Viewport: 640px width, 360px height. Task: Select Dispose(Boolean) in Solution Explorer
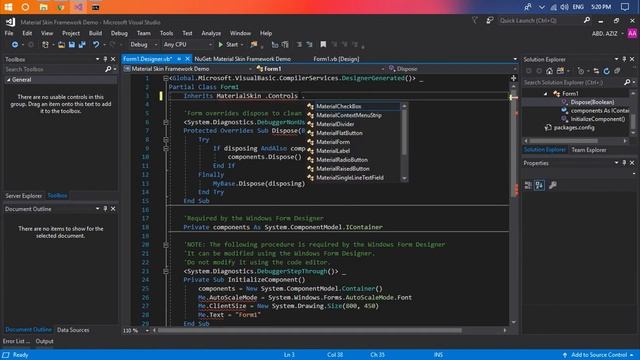click(592, 102)
